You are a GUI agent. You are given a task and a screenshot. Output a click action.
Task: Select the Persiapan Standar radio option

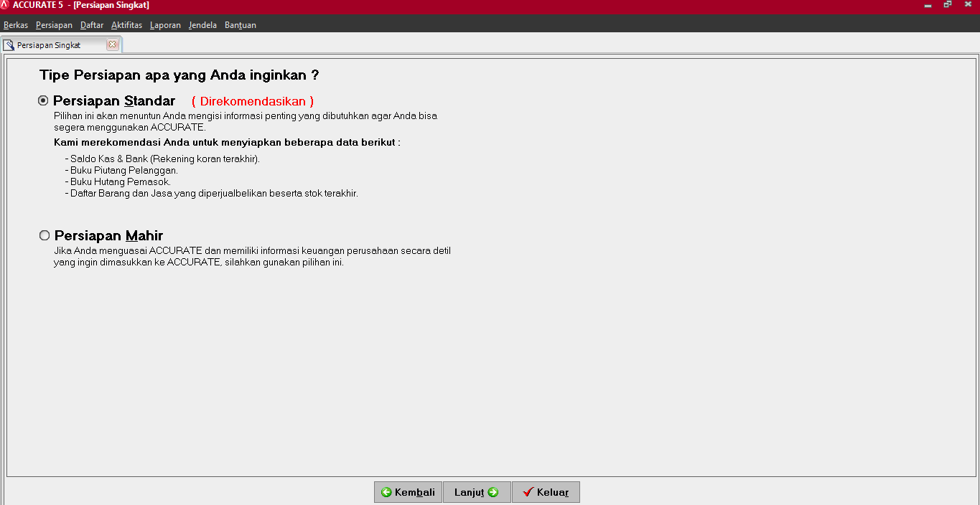coord(43,101)
